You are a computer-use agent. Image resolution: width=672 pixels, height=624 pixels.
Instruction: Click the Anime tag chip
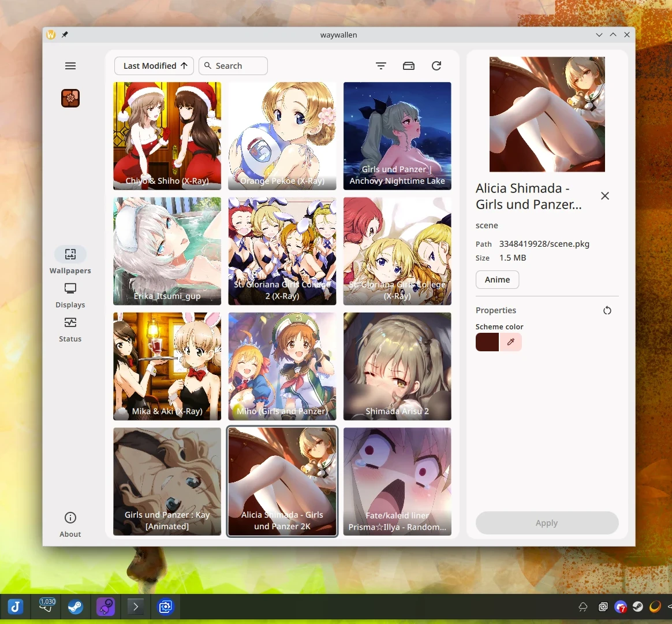[497, 280]
